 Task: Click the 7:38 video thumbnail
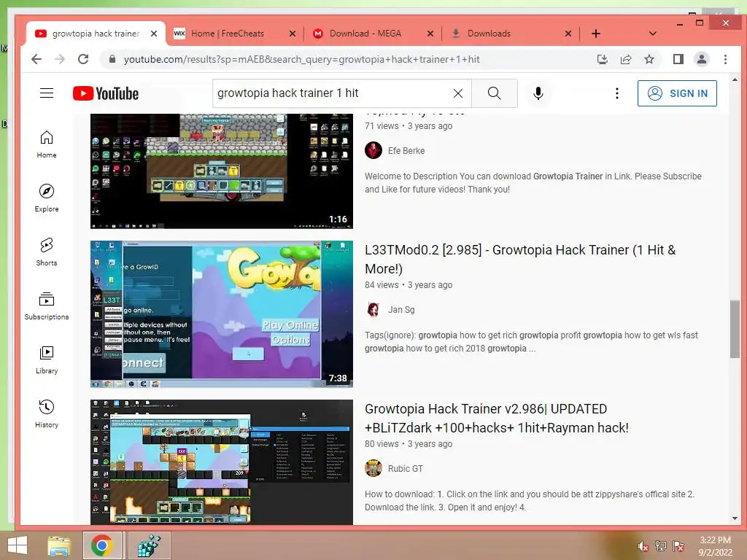click(x=222, y=314)
